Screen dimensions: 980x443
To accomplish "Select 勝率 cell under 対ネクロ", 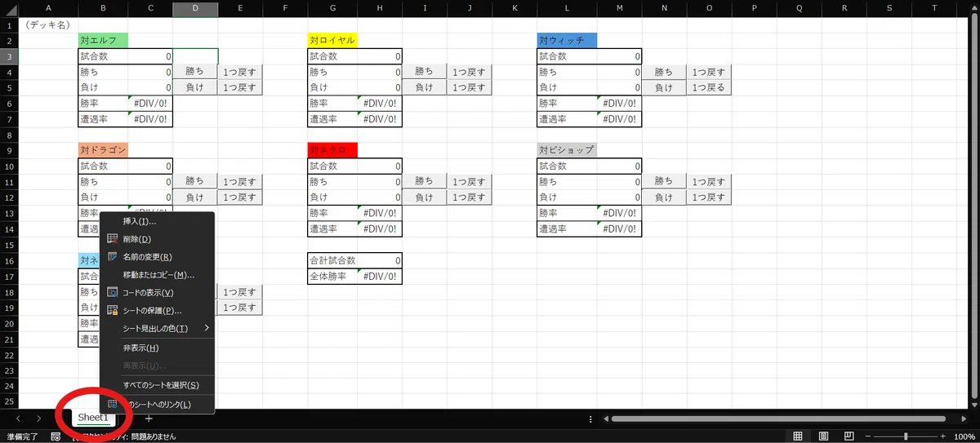I will pos(332,213).
